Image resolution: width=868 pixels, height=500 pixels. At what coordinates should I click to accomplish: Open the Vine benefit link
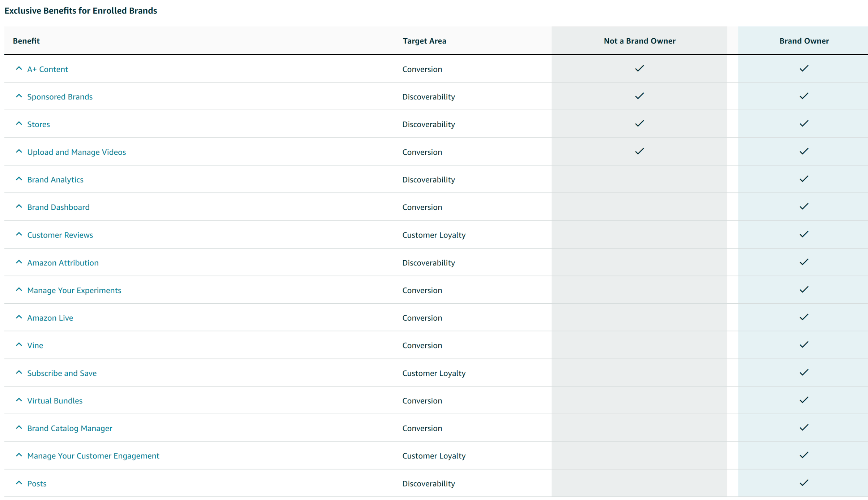point(35,345)
